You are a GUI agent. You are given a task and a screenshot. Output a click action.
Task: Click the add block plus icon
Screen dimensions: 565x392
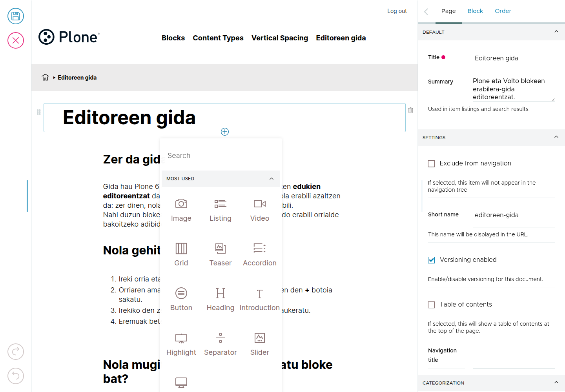coord(225,132)
